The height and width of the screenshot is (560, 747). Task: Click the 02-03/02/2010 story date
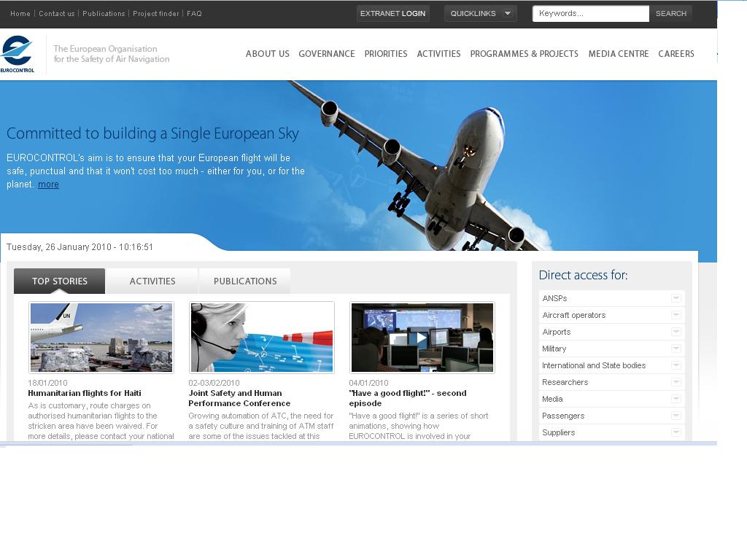[x=214, y=383]
